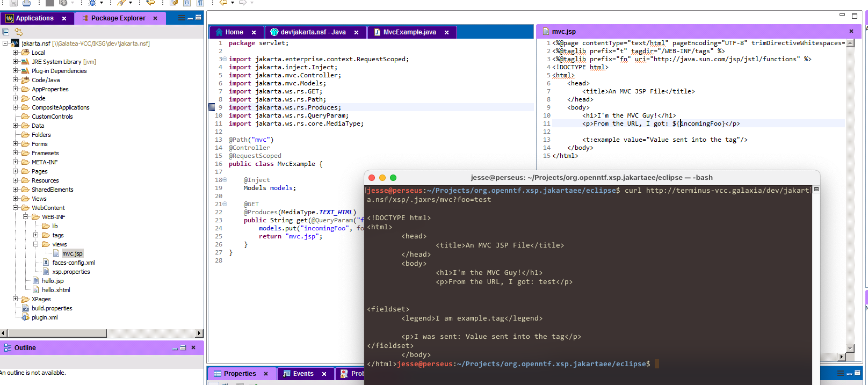
Task: Expand the tags folder under WEB-INF
Action: point(36,235)
